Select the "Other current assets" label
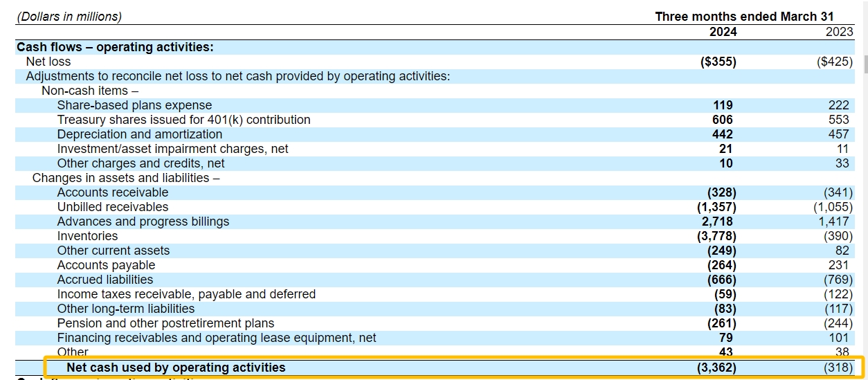The height and width of the screenshot is (380, 868). [114, 251]
